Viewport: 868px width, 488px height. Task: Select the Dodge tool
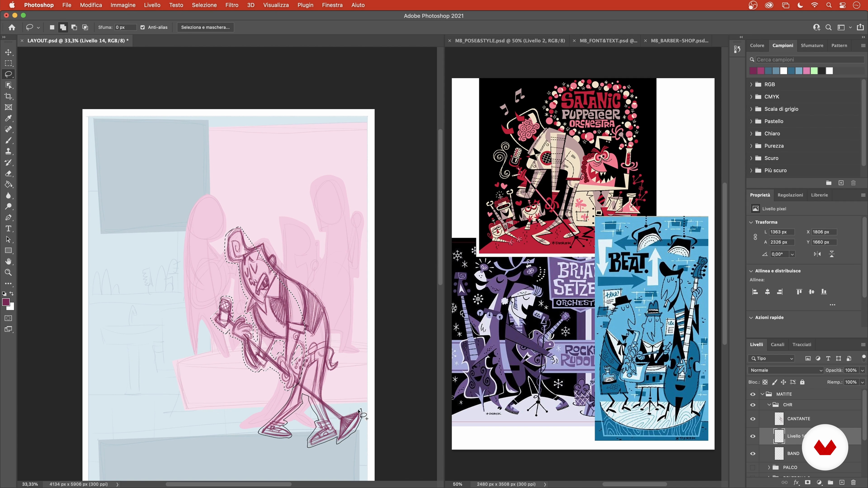coord(8,206)
